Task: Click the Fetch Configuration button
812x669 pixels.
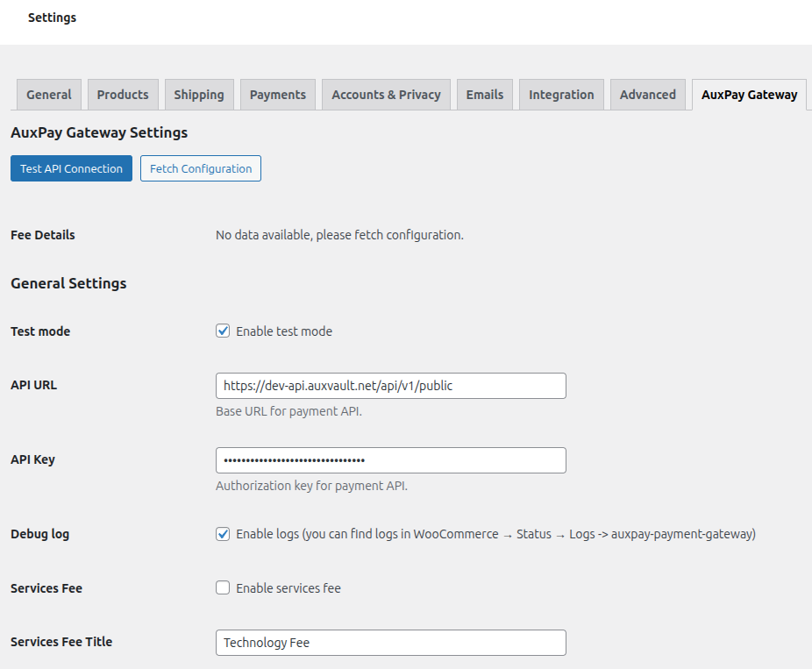Action: [200, 168]
